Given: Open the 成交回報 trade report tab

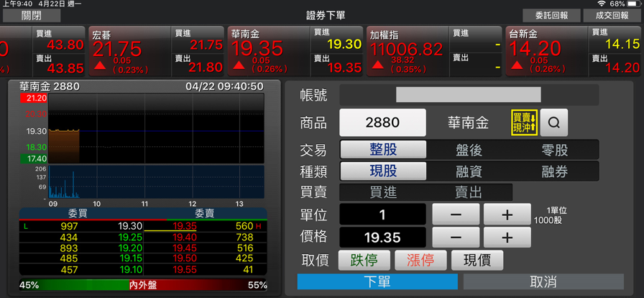Looking at the screenshot, I should point(611,15).
